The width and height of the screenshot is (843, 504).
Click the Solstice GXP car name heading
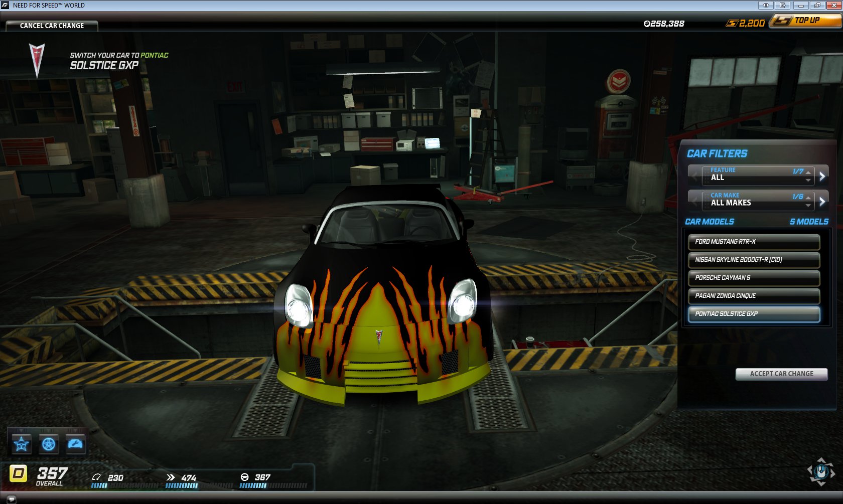104,65
